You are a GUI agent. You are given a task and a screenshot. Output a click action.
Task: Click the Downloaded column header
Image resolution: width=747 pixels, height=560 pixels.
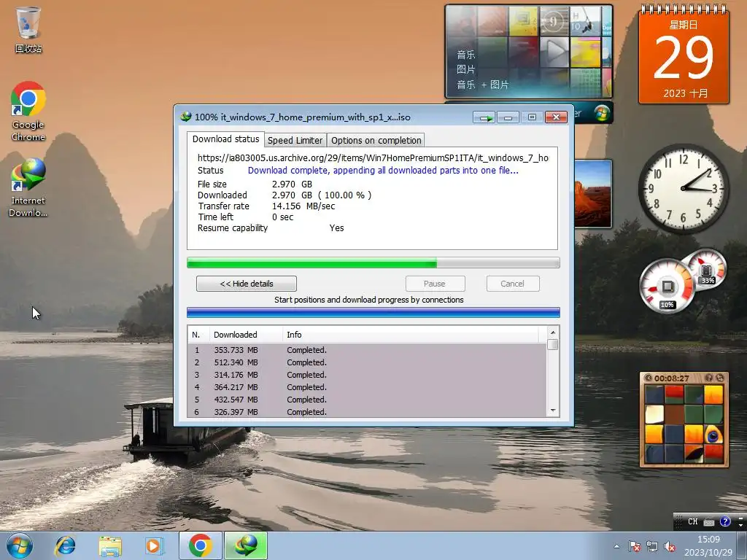pos(246,335)
